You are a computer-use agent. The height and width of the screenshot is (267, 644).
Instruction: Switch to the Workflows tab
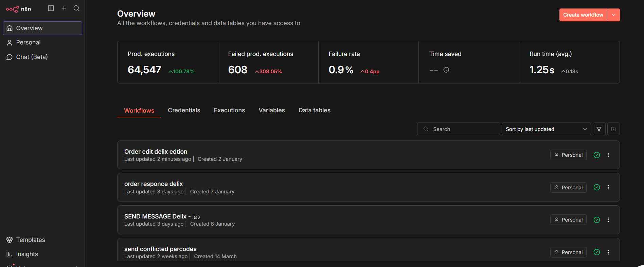[x=139, y=111]
